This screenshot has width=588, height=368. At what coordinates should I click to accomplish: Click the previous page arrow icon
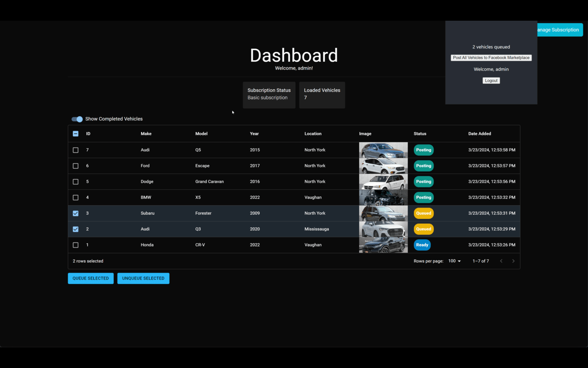click(501, 261)
